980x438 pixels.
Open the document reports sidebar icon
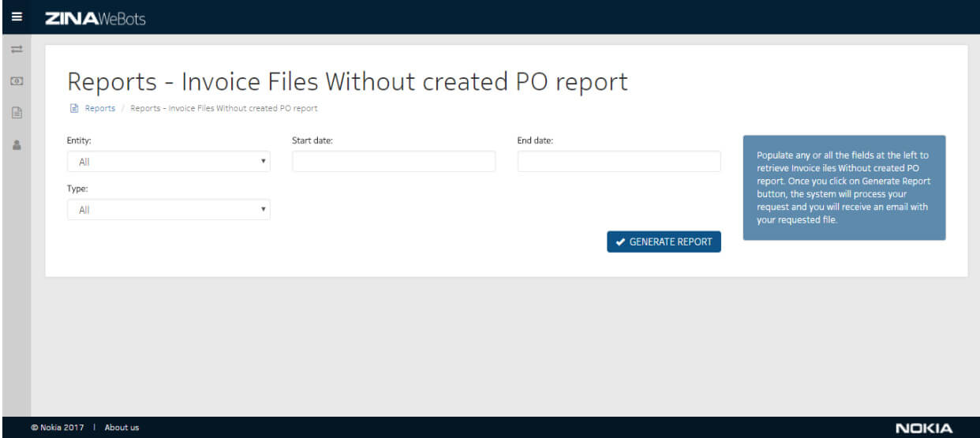17,113
